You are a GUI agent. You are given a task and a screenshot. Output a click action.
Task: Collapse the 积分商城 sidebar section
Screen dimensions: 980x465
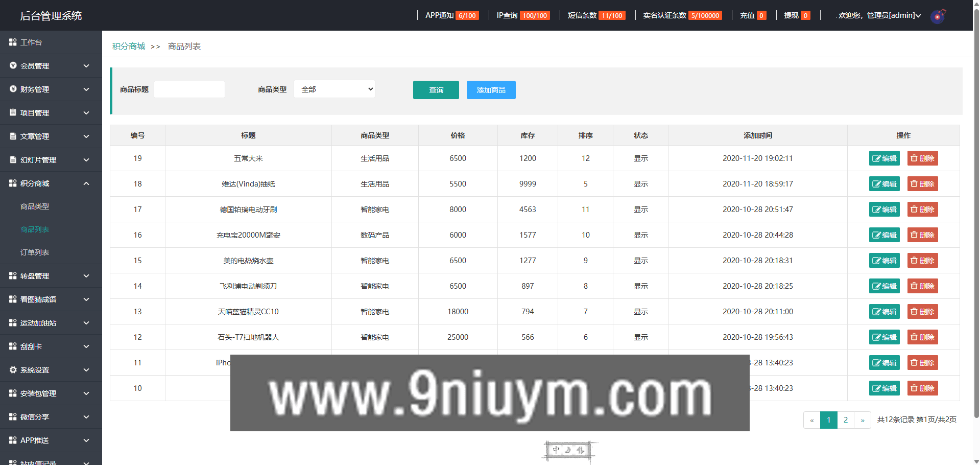pos(86,183)
